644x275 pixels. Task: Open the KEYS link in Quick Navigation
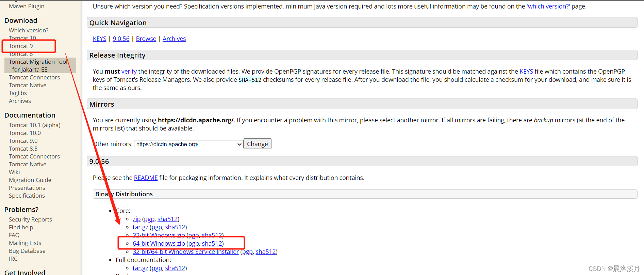pos(99,39)
